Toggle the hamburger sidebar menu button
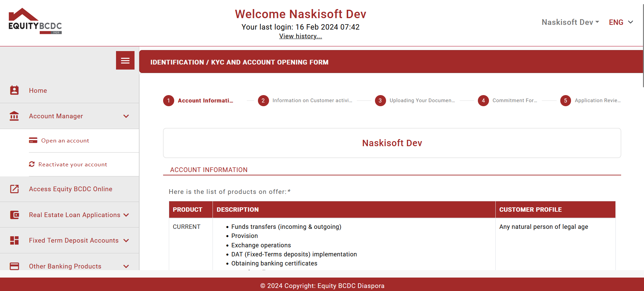 (125, 60)
